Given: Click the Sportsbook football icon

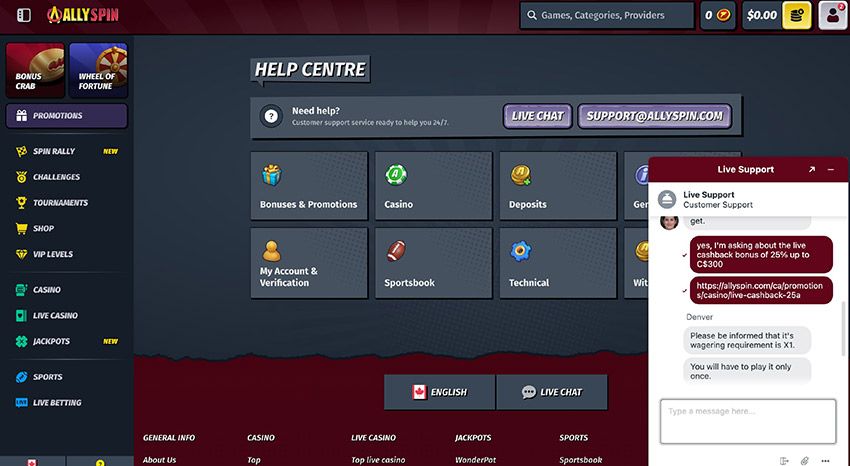Looking at the screenshot, I should 396,251.
